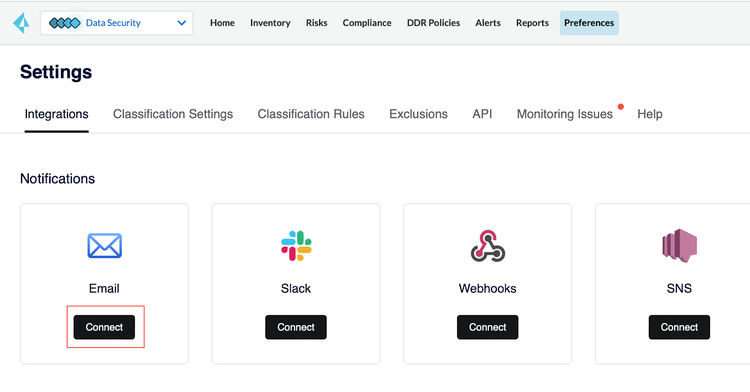Switch to Classification Rules tab

311,114
